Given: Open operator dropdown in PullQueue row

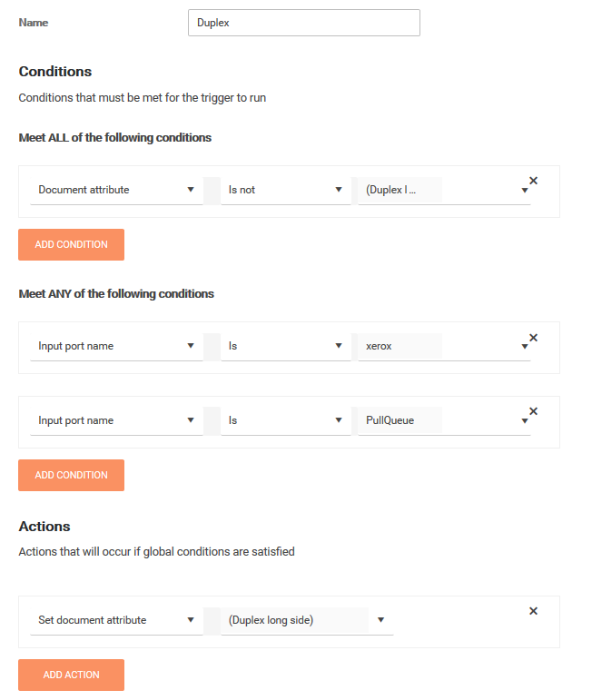Looking at the screenshot, I should (285, 420).
